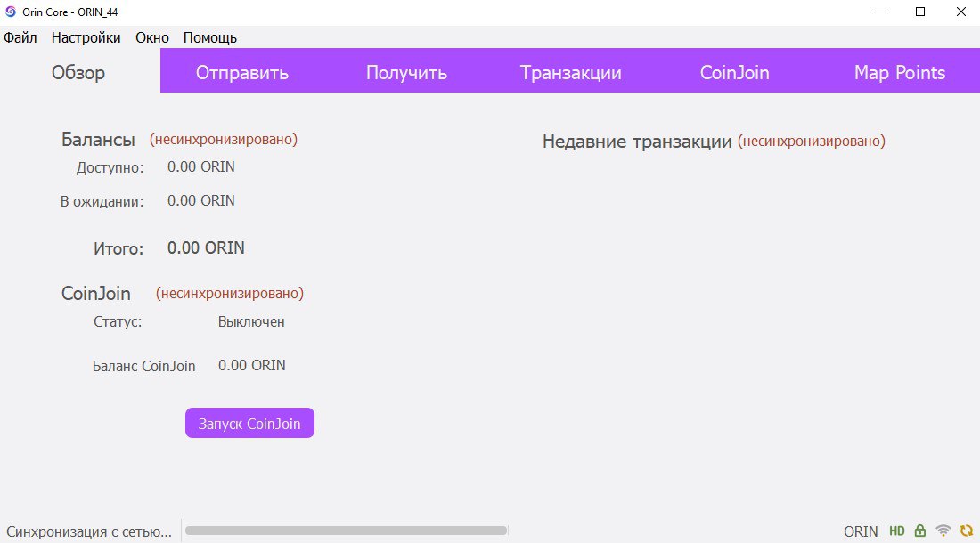
Task: Click the orange sync arrows icon
Action: point(966,531)
